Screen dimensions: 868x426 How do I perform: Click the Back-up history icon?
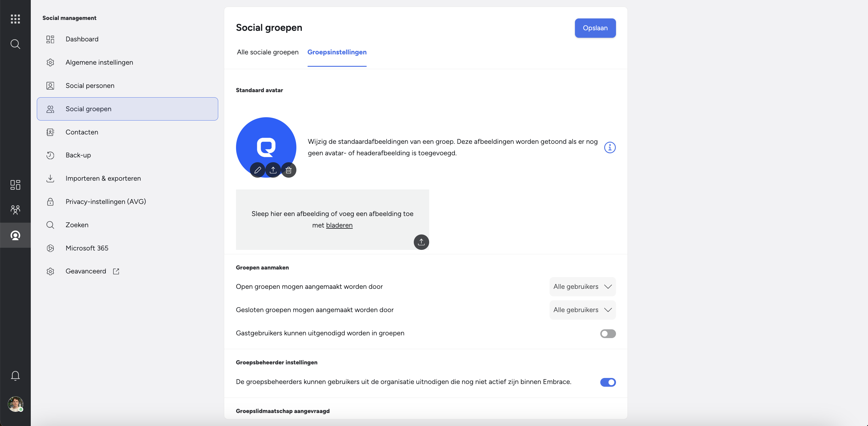pyautogui.click(x=50, y=155)
